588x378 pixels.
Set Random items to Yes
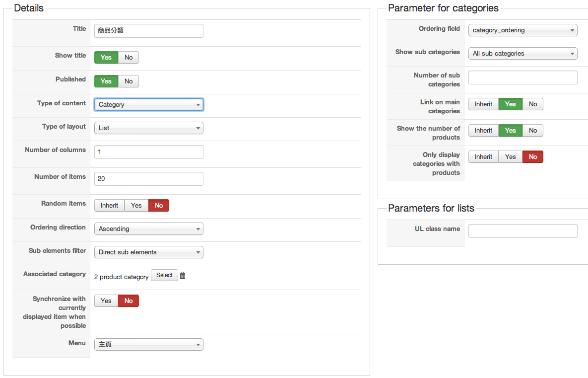pyautogui.click(x=136, y=206)
